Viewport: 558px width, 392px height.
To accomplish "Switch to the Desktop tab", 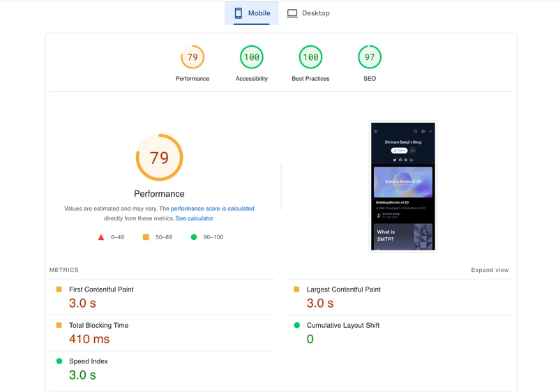I will (308, 13).
